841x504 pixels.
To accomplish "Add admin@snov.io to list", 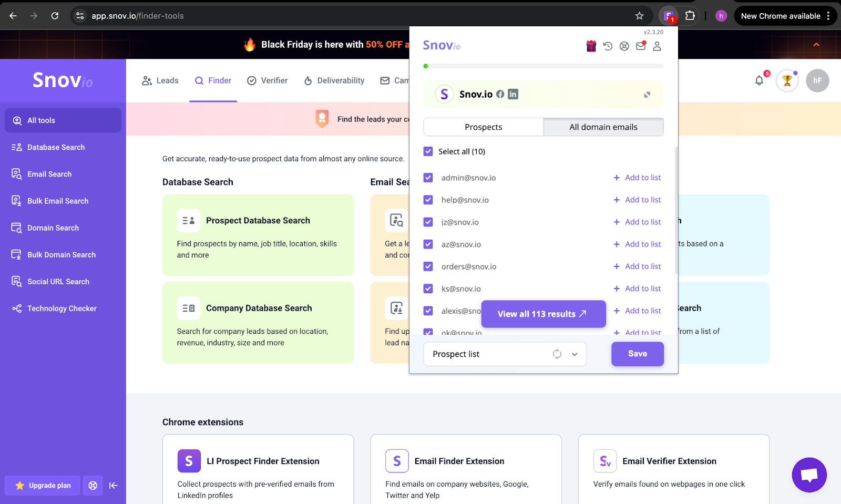I will [x=637, y=178].
